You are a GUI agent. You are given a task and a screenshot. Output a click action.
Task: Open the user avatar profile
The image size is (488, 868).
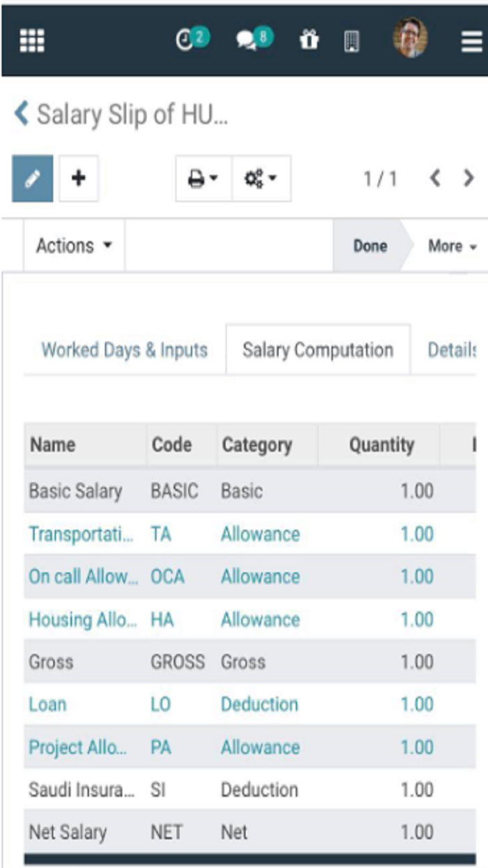click(x=410, y=38)
